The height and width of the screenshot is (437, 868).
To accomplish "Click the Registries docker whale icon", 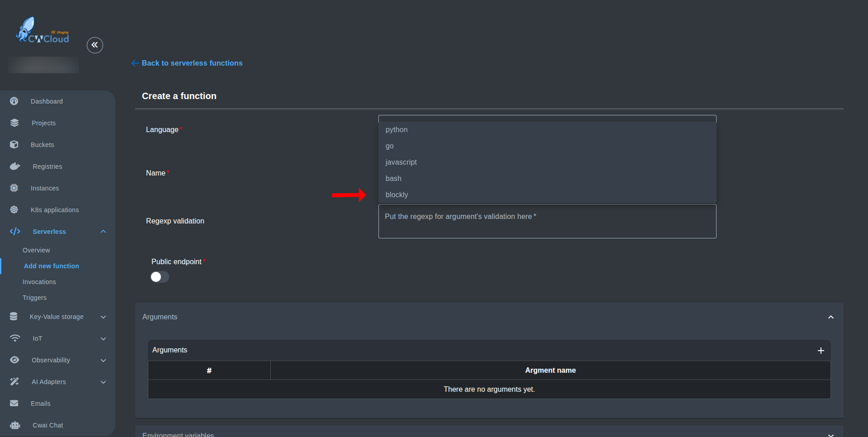I will pyautogui.click(x=14, y=166).
